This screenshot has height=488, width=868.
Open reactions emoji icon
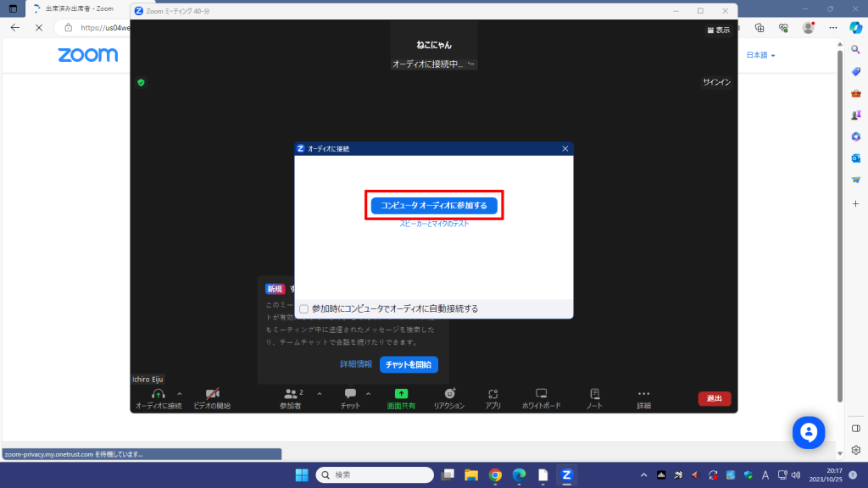pos(449,393)
